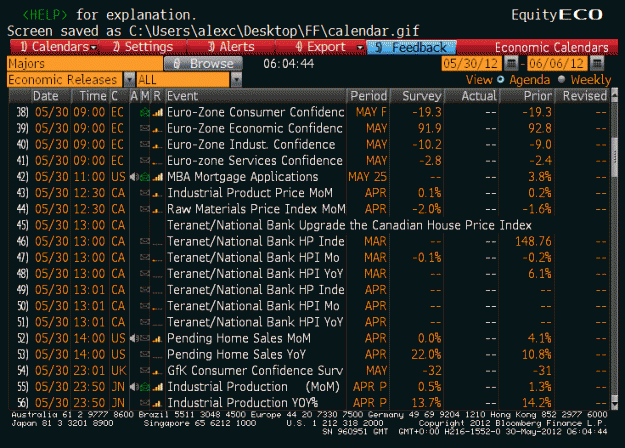Click mail icon for Raw Materials Price Index
This screenshot has width=625, height=448.
tap(145, 209)
